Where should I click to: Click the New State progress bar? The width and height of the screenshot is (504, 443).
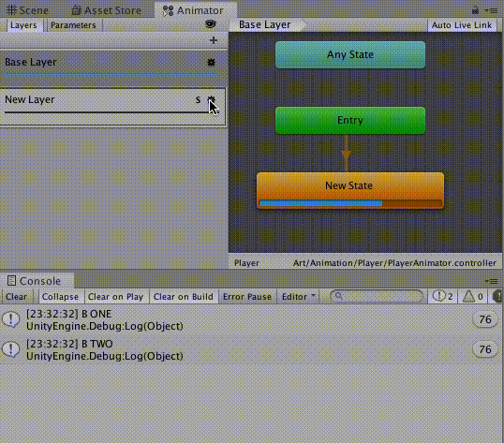(350, 203)
